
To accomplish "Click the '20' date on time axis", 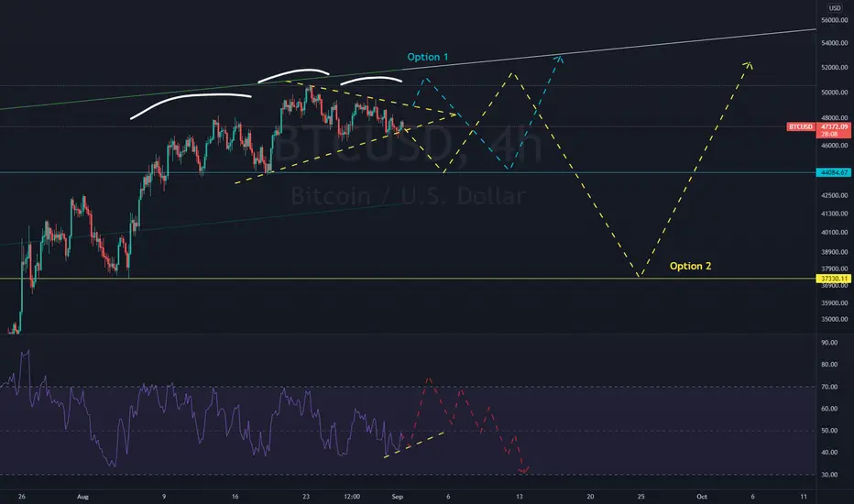I will coord(590,497).
